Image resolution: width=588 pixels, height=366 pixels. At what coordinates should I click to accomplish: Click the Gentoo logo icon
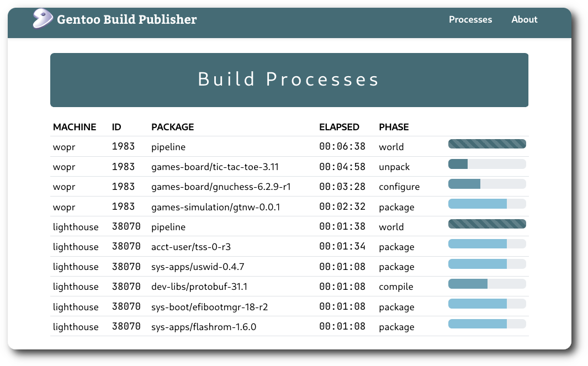pyautogui.click(x=43, y=18)
